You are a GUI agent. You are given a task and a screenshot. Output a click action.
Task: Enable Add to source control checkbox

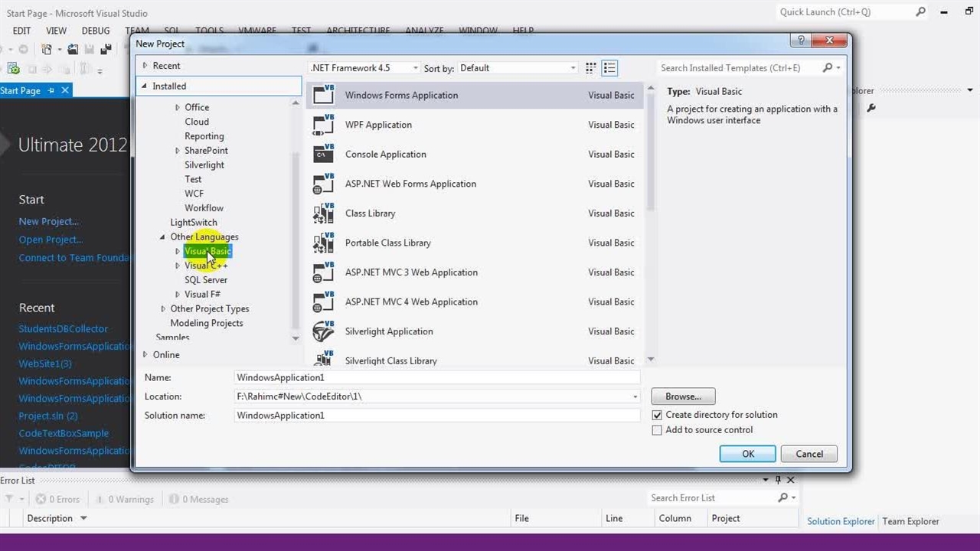657,430
